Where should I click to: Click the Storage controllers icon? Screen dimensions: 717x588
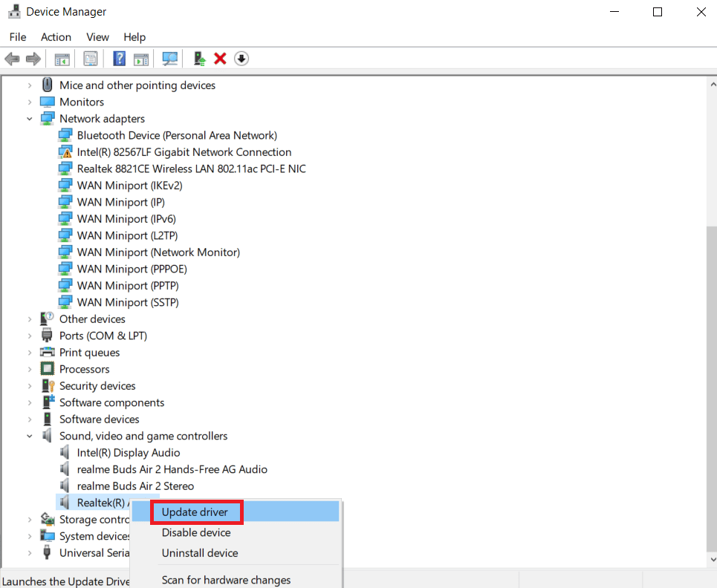pyautogui.click(x=48, y=519)
